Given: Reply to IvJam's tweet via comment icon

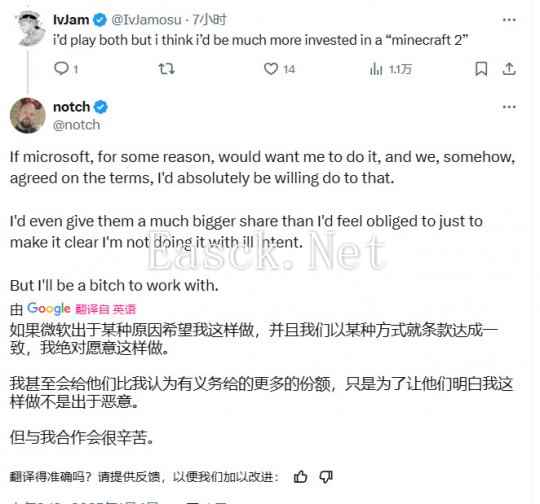Looking at the screenshot, I should tap(62, 69).
